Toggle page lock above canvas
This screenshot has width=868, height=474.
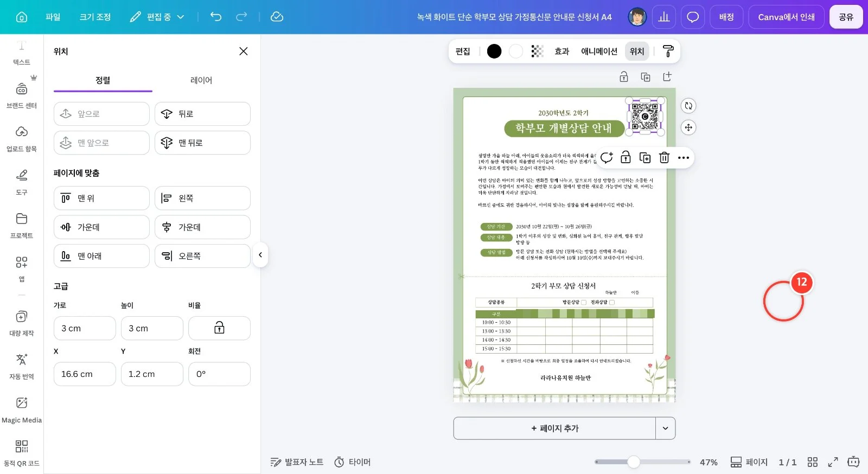(x=624, y=77)
